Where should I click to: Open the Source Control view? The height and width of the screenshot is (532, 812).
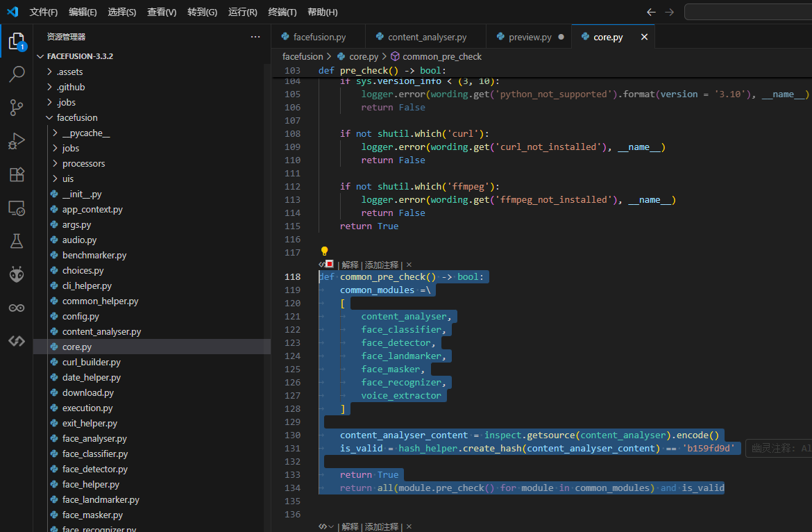(x=17, y=108)
